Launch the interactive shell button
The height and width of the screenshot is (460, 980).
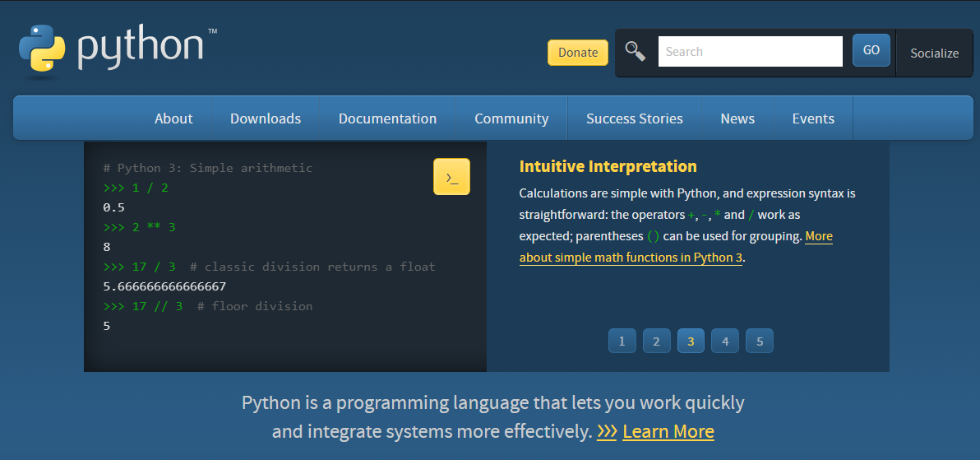click(x=451, y=176)
